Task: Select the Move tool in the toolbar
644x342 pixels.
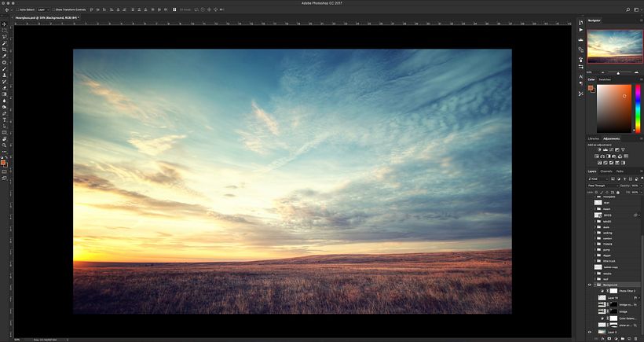Action: coord(4,25)
